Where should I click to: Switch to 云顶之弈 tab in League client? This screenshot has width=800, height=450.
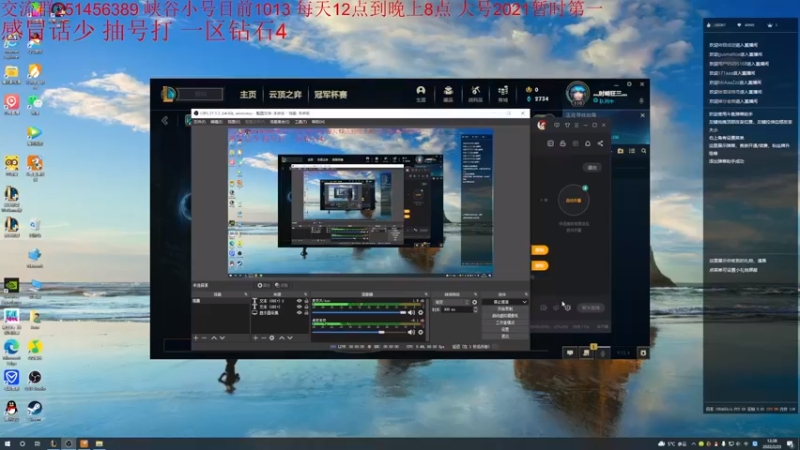pyautogui.click(x=285, y=94)
